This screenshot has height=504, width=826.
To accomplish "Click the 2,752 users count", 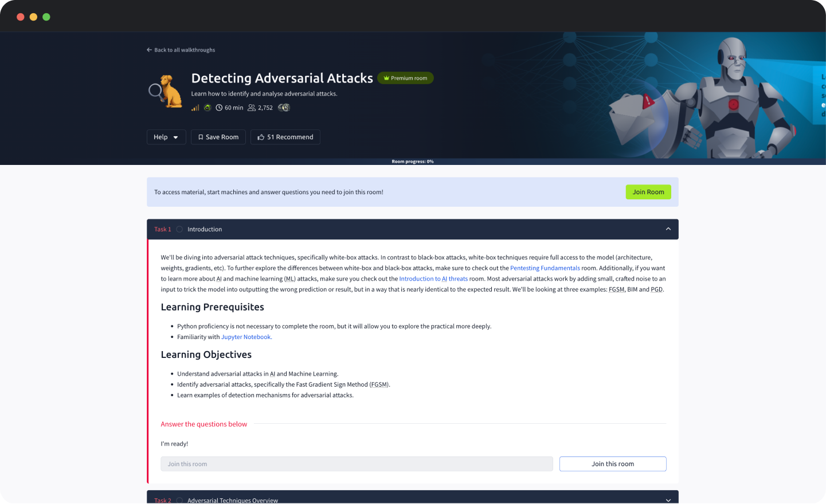I will (x=265, y=108).
